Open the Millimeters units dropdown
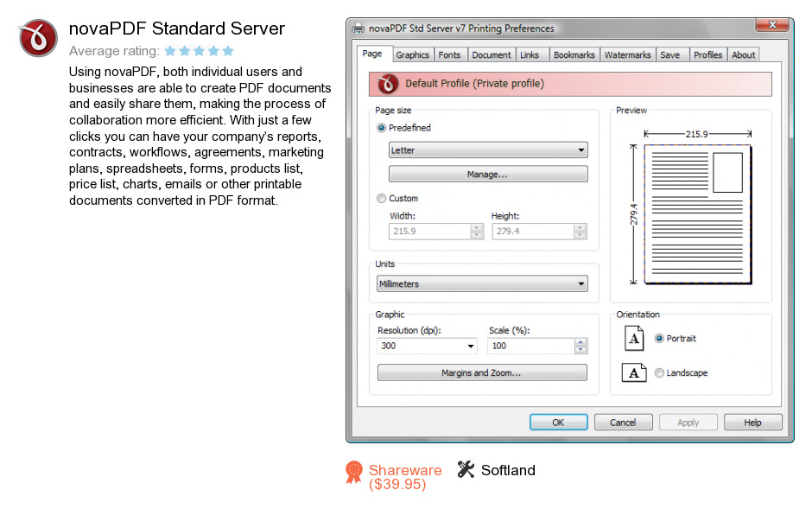This screenshot has height=515, width=812. [482, 284]
